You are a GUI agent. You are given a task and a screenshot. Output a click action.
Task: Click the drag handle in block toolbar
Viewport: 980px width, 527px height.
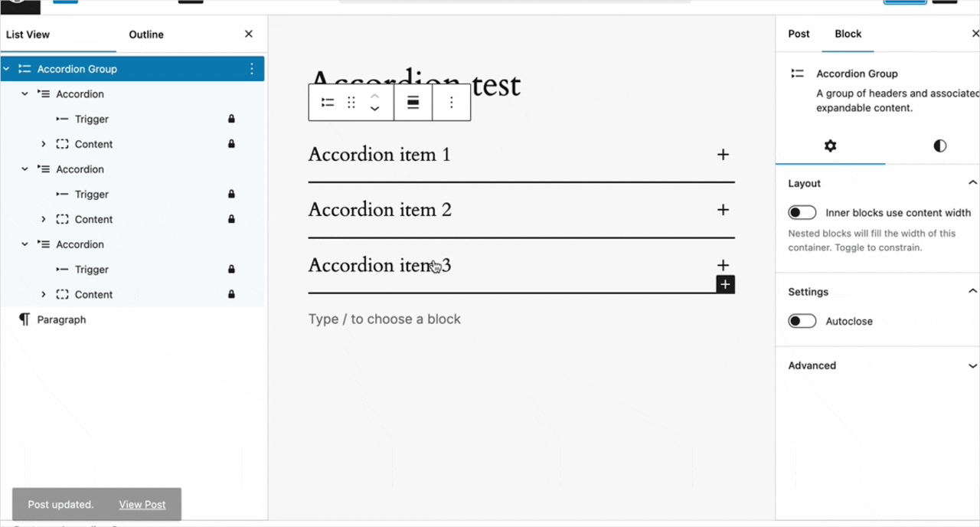pyautogui.click(x=351, y=103)
